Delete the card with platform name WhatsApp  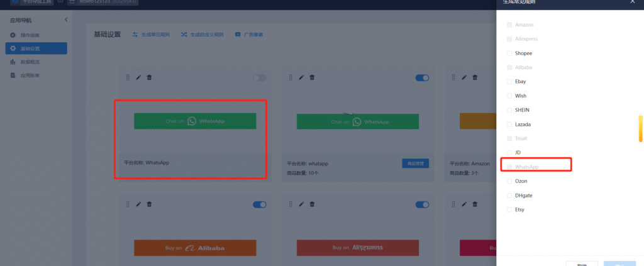coord(149,77)
